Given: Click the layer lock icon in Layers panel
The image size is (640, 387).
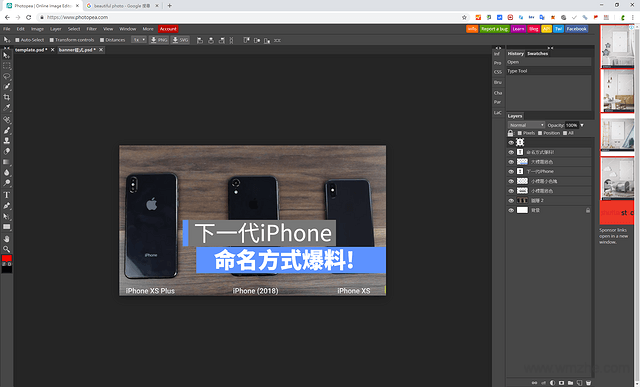Looking at the screenshot, I should point(510,133).
